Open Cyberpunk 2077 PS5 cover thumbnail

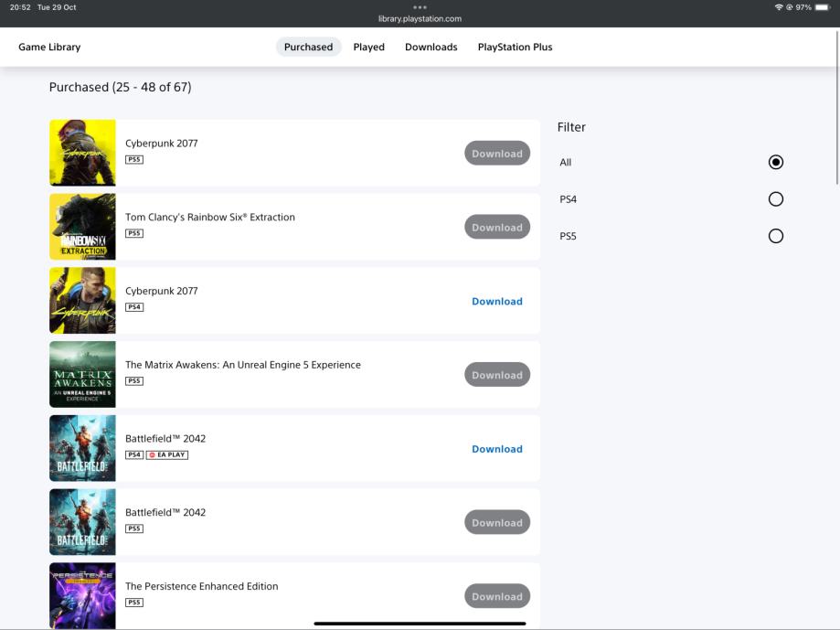[82, 153]
